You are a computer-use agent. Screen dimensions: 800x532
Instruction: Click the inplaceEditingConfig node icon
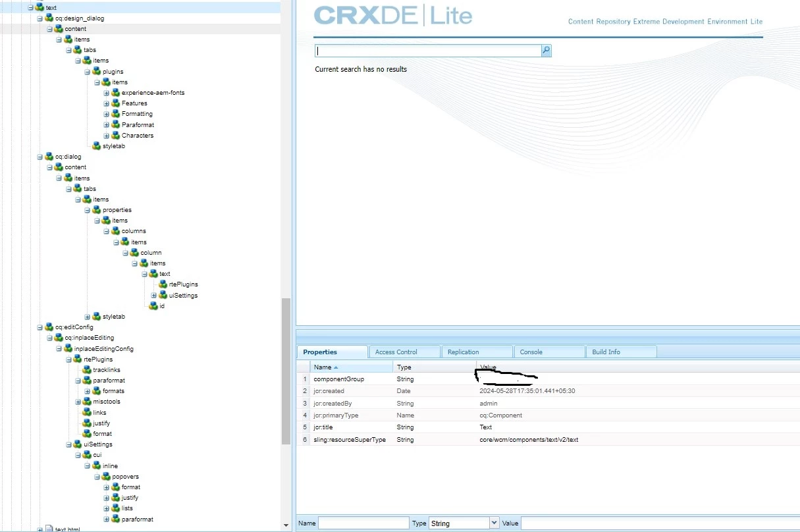click(x=68, y=349)
